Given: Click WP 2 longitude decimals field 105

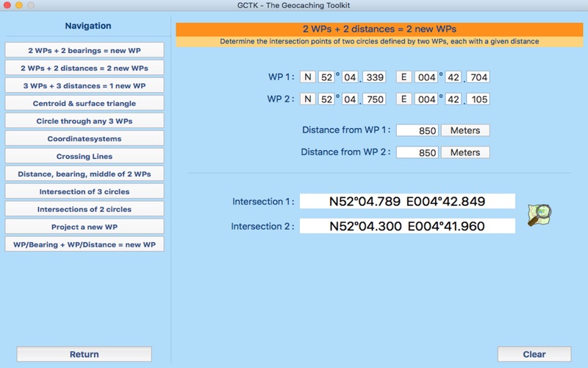Looking at the screenshot, I should pyautogui.click(x=478, y=99).
